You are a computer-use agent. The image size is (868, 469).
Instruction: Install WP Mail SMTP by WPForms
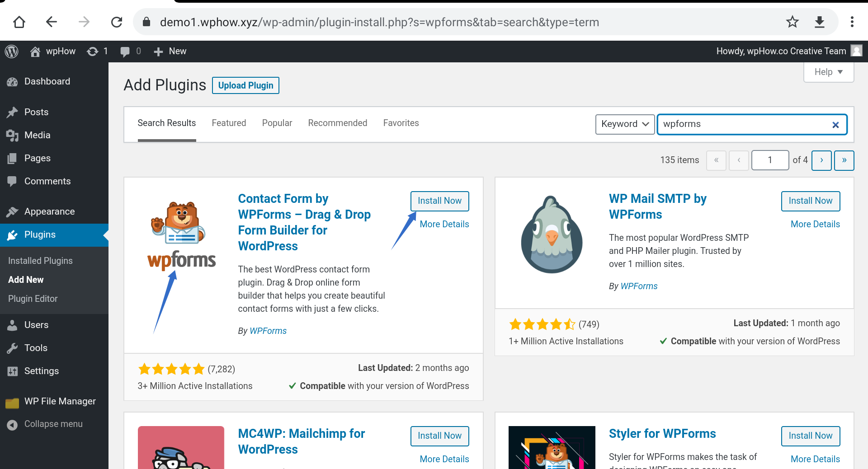click(x=811, y=201)
